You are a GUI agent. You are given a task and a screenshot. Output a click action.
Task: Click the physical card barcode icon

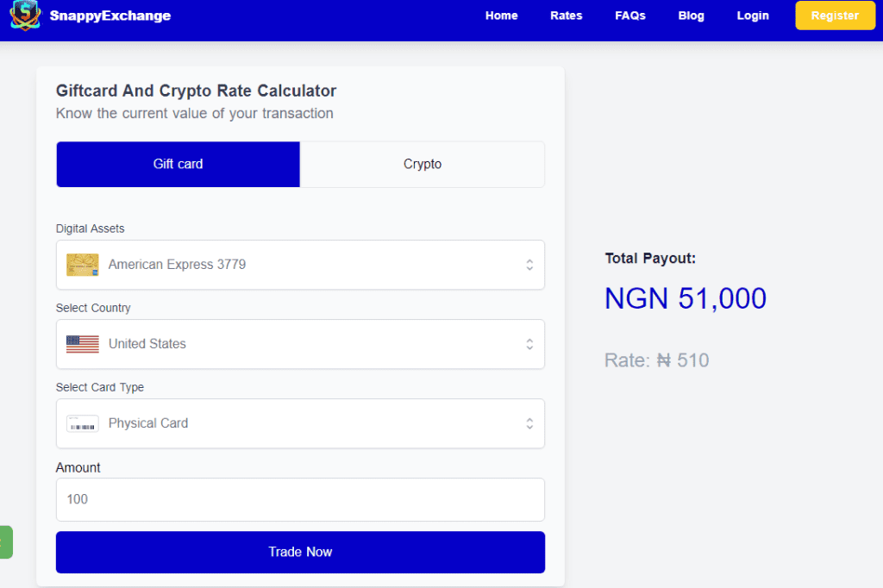(x=82, y=423)
